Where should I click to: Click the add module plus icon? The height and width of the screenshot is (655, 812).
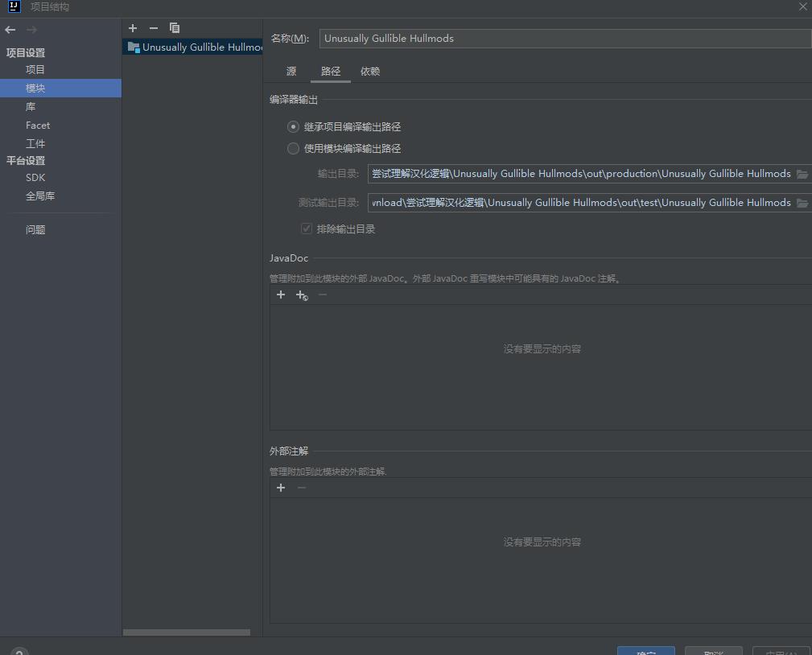(133, 28)
